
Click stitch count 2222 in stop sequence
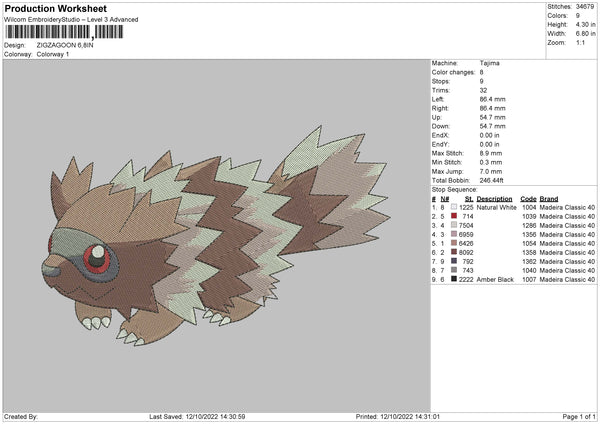click(466, 279)
